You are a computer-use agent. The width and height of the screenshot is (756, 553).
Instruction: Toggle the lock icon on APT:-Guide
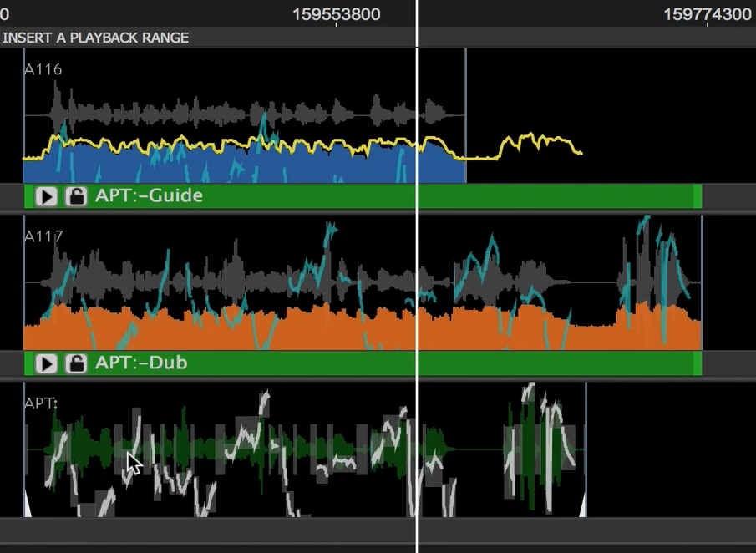(76, 196)
